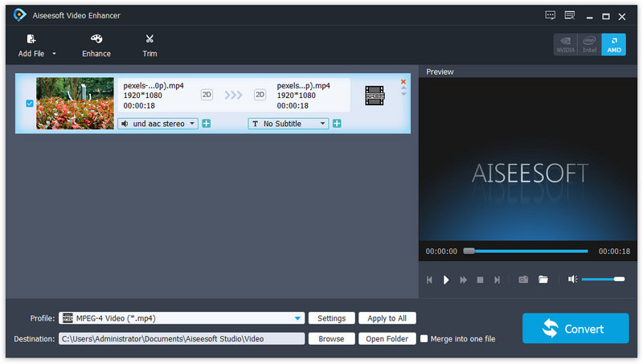643x364 pixels.
Task: Expand the Profile MPEG-4 Video dropdown
Action: (x=299, y=318)
